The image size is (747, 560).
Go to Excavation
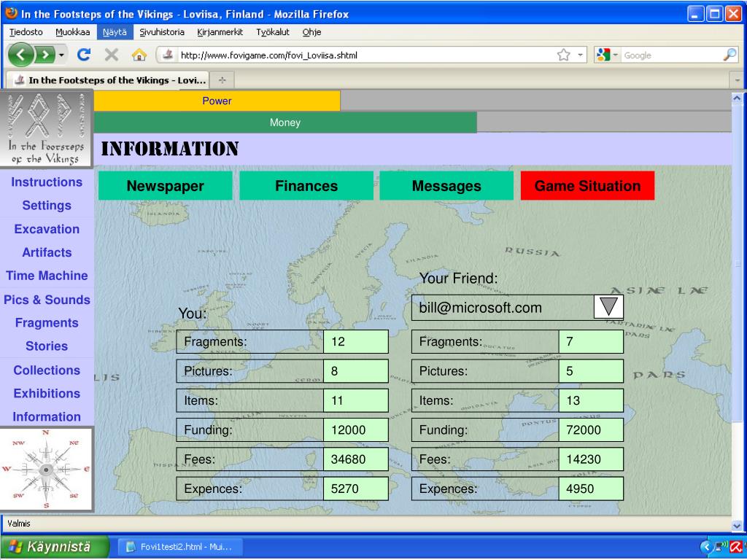click(47, 229)
